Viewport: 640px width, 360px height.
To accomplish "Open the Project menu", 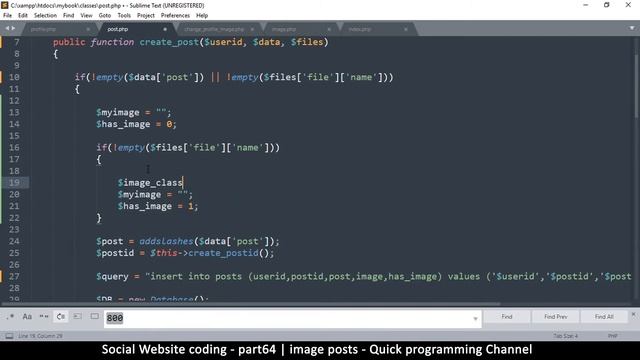I will 146,16.
